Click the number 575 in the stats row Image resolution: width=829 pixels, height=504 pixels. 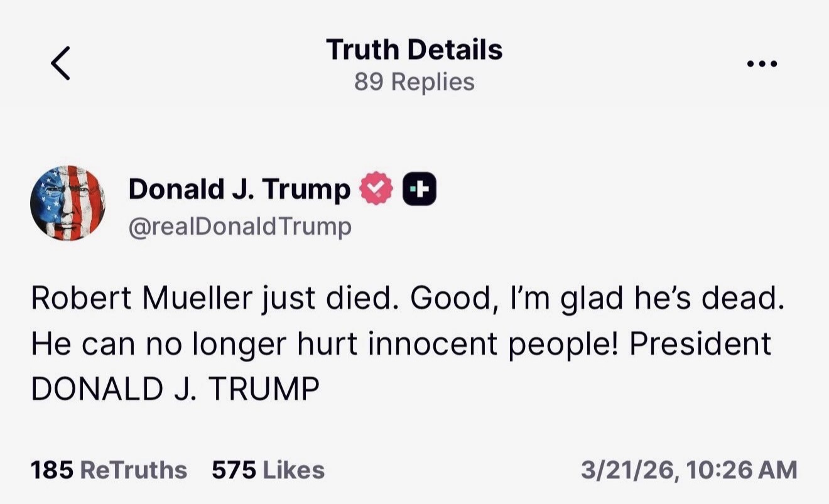click(x=233, y=469)
